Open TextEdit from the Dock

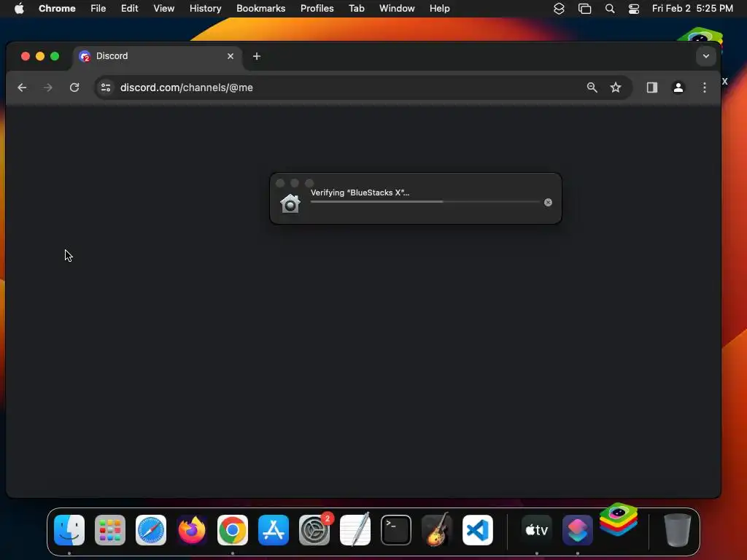click(x=355, y=529)
